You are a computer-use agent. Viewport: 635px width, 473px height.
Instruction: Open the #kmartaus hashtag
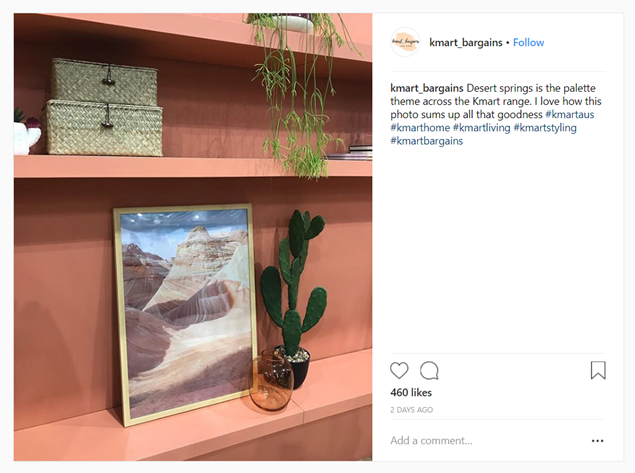pyautogui.click(x=570, y=115)
